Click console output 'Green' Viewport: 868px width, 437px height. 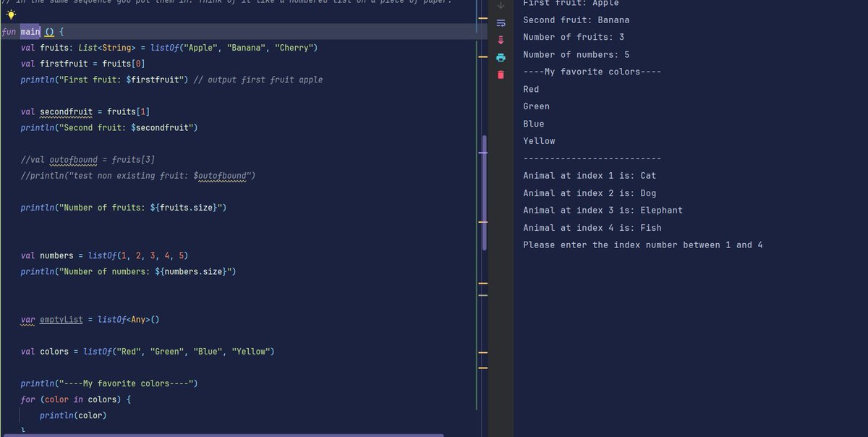(536, 106)
